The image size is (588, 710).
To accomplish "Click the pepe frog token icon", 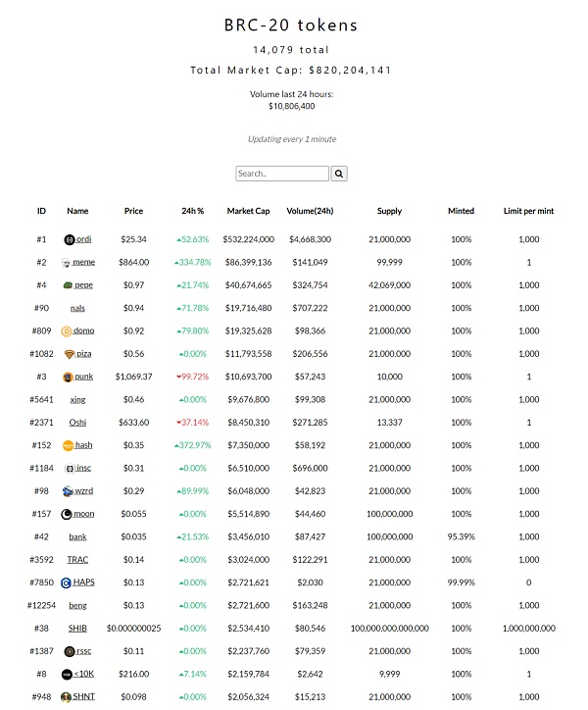I will [67, 285].
